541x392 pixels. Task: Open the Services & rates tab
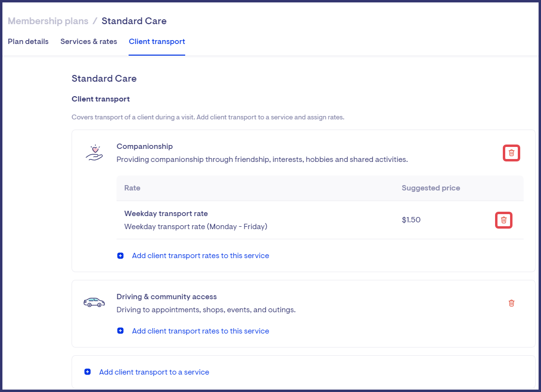tap(88, 42)
